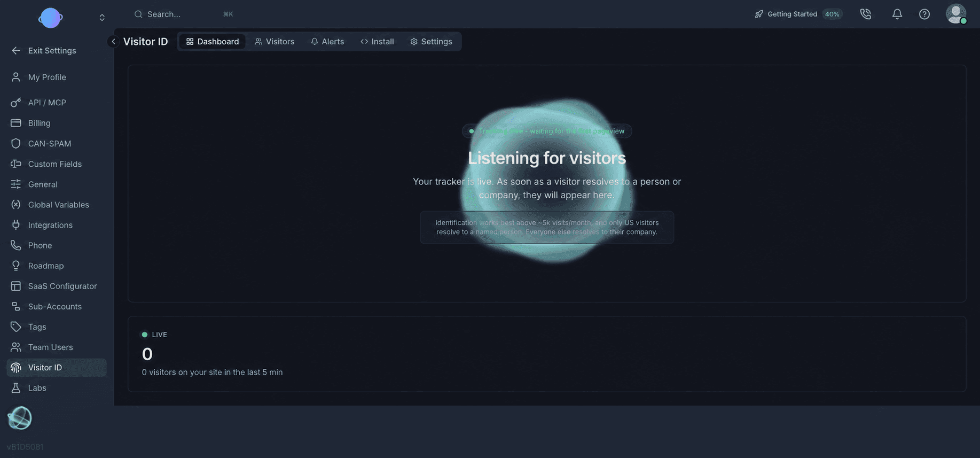Click the Sub-Accounts icon

(x=16, y=307)
